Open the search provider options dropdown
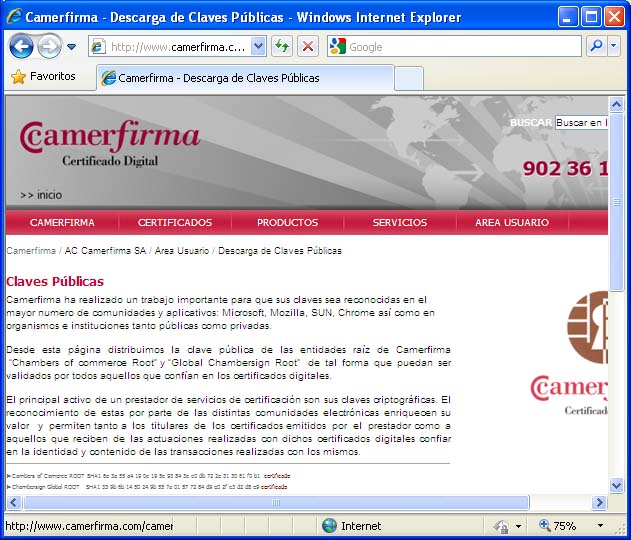631x540 pixels. click(613, 47)
